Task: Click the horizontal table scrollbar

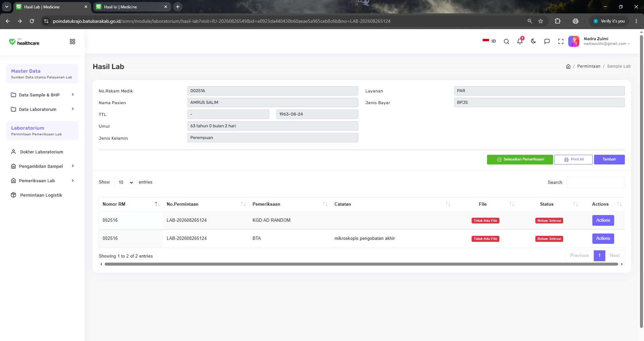Action: pos(361,264)
